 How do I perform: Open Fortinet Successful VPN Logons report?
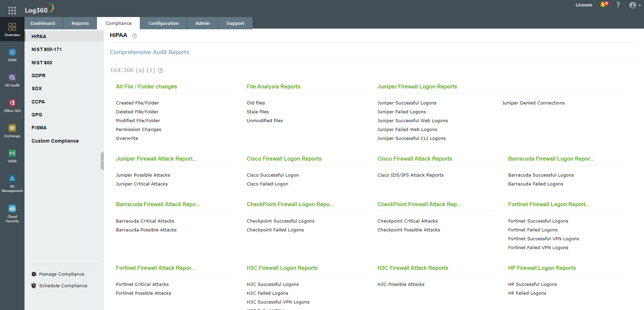point(543,239)
